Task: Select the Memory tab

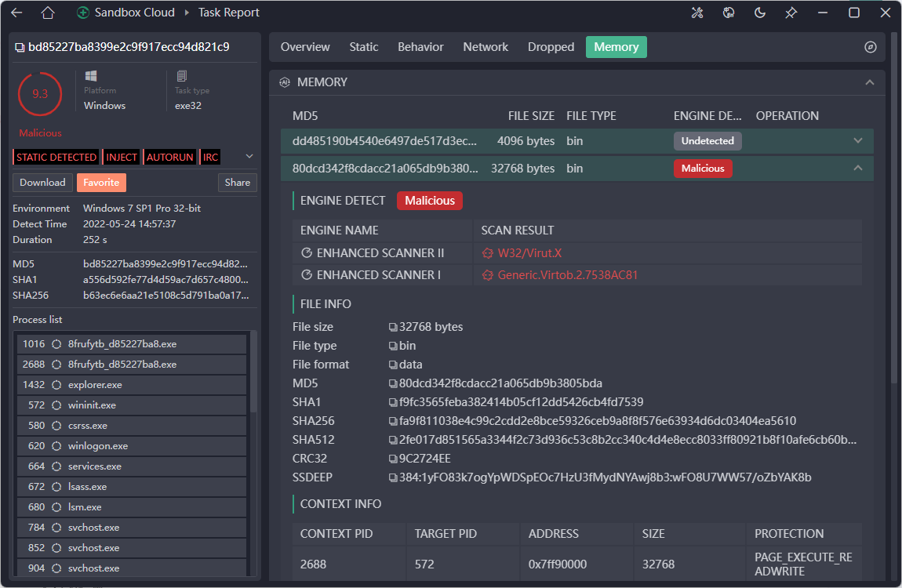Action: click(x=616, y=47)
